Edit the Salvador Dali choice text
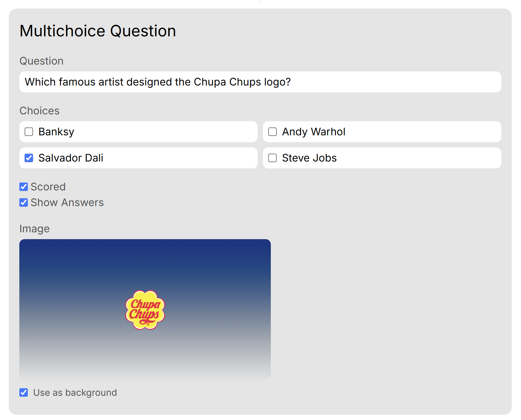 click(71, 158)
